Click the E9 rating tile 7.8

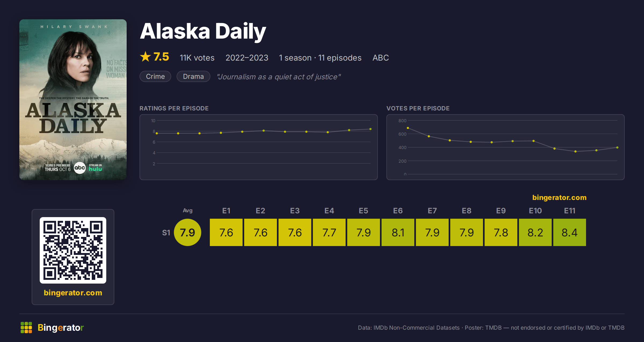501,232
